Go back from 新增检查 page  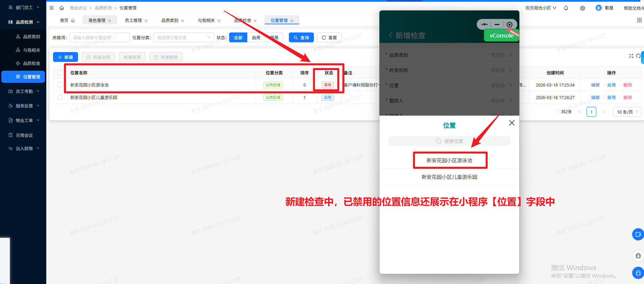click(391, 35)
